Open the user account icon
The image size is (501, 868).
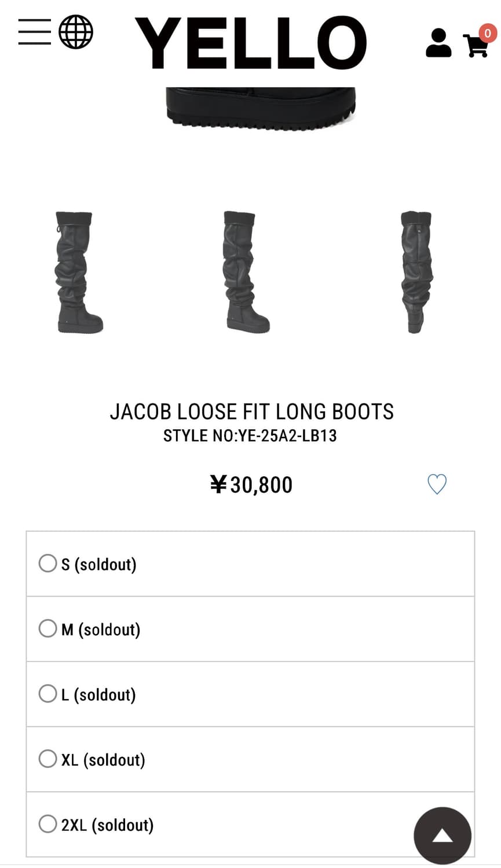(x=438, y=43)
